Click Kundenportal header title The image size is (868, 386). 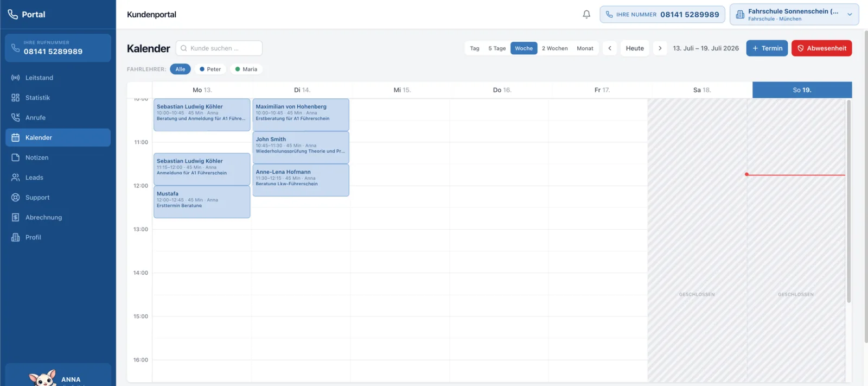coord(151,15)
